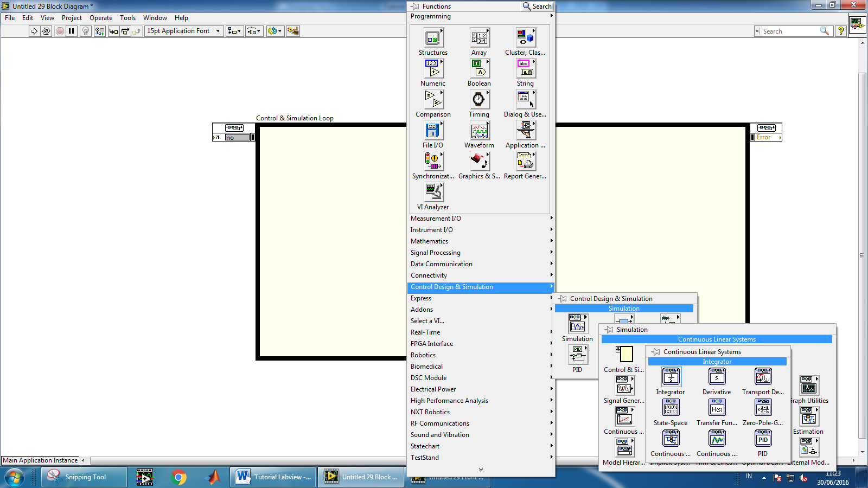Screen dimensions: 868x488
Task: Select the Zero-Pole-Gain block icon
Action: tap(763, 408)
